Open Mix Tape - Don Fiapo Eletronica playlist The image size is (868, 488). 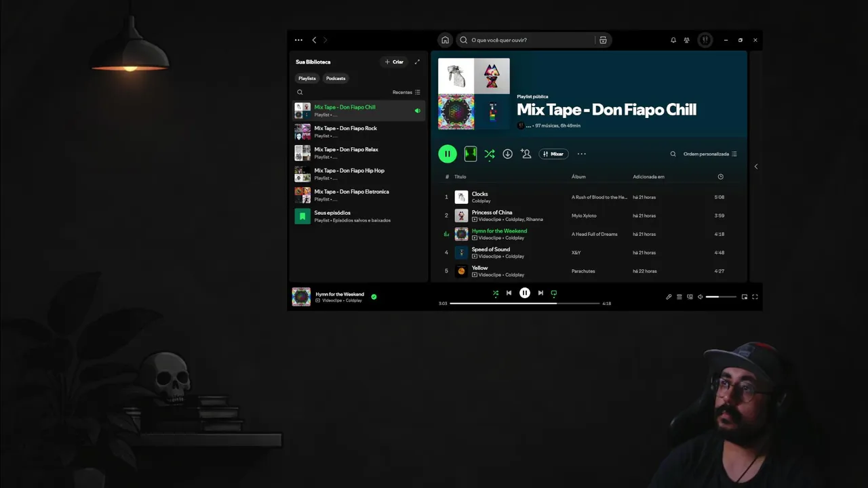[x=359, y=195]
